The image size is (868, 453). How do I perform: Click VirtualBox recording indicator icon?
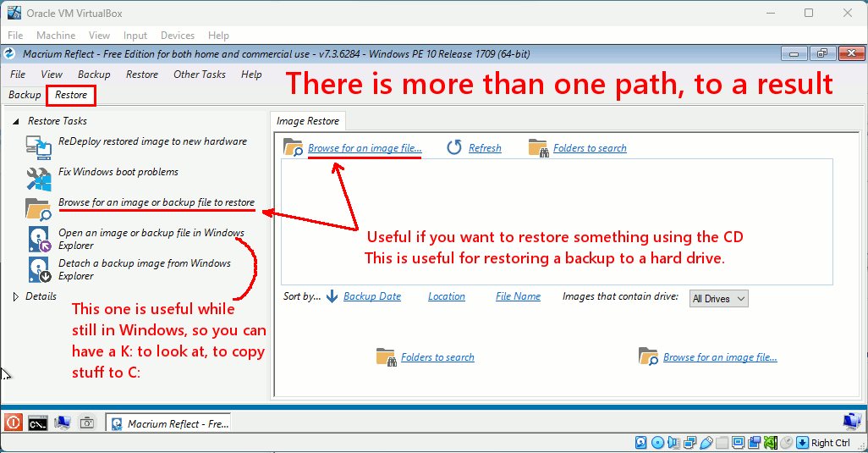[754, 443]
